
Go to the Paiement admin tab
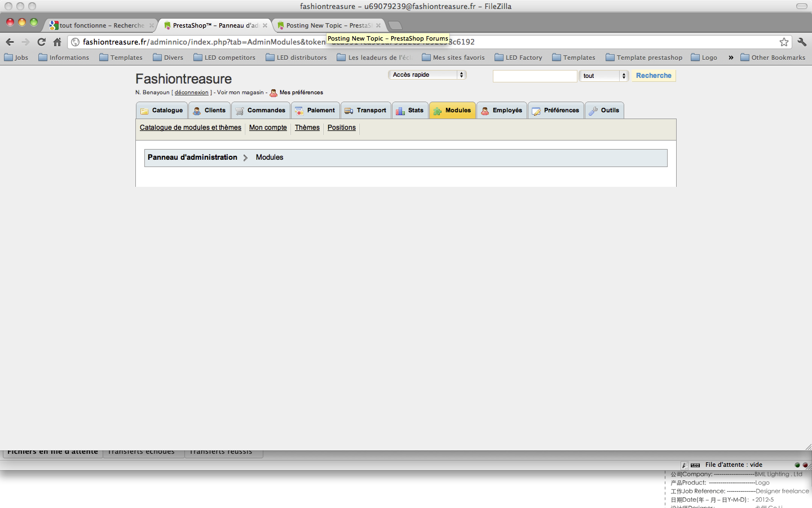tap(315, 111)
